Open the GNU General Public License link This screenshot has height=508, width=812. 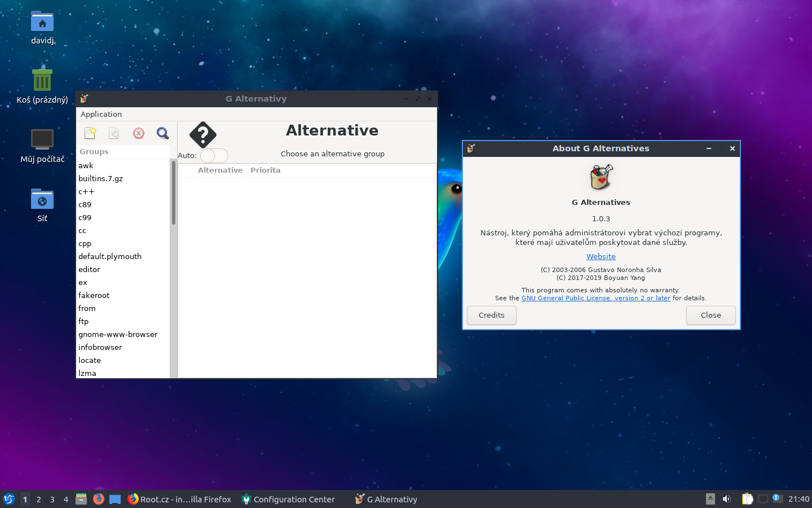(595, 298)
